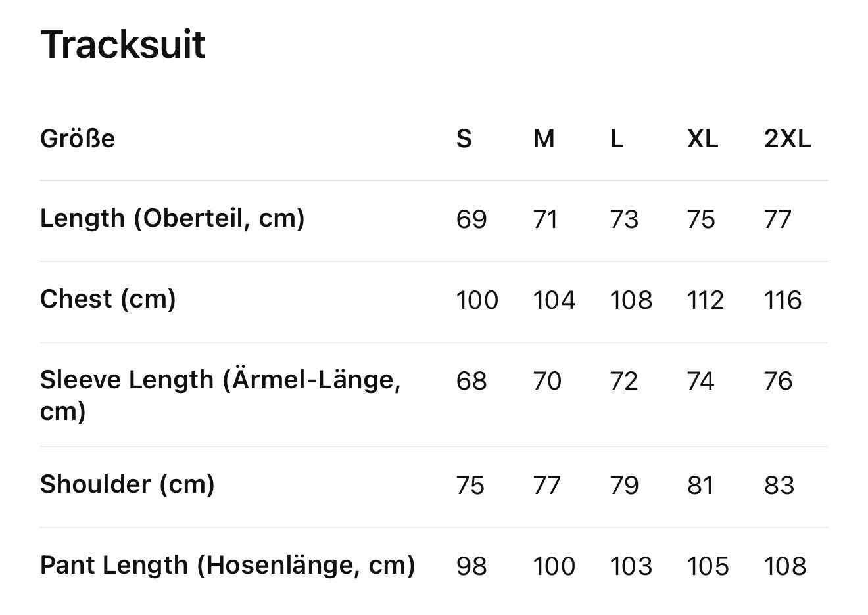Screen dimensions: 868x615
Task: Select the L size column header
Action: click(x=616, y=139)
